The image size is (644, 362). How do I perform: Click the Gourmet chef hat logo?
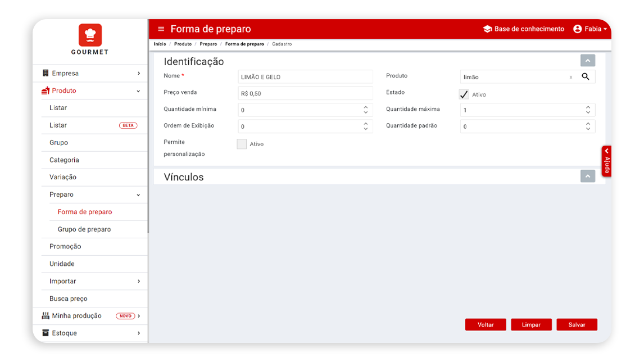point(90,35)
